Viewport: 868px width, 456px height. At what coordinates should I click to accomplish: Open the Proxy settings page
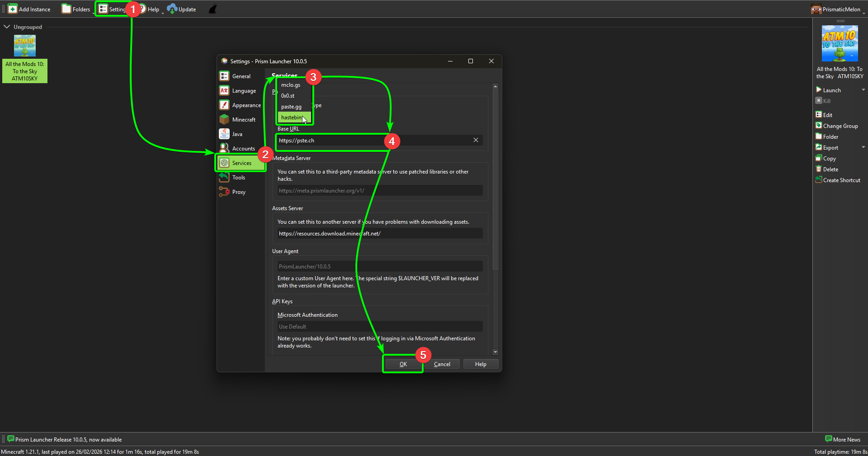238,192
